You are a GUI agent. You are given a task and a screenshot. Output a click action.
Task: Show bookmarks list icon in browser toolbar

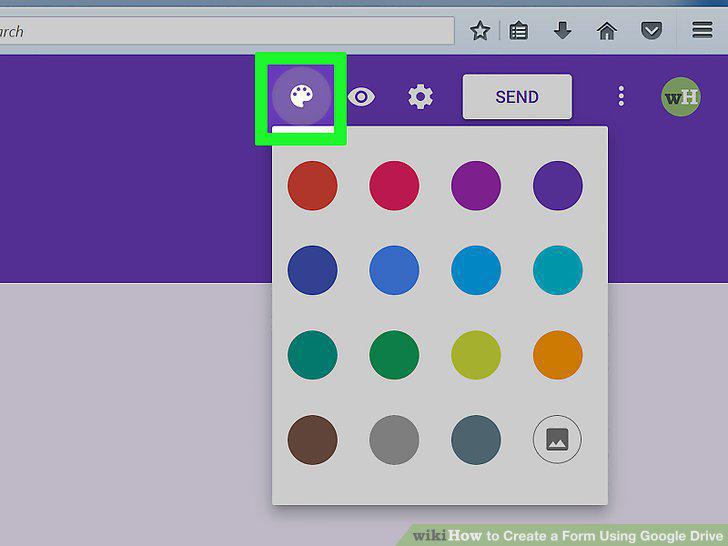519,31
